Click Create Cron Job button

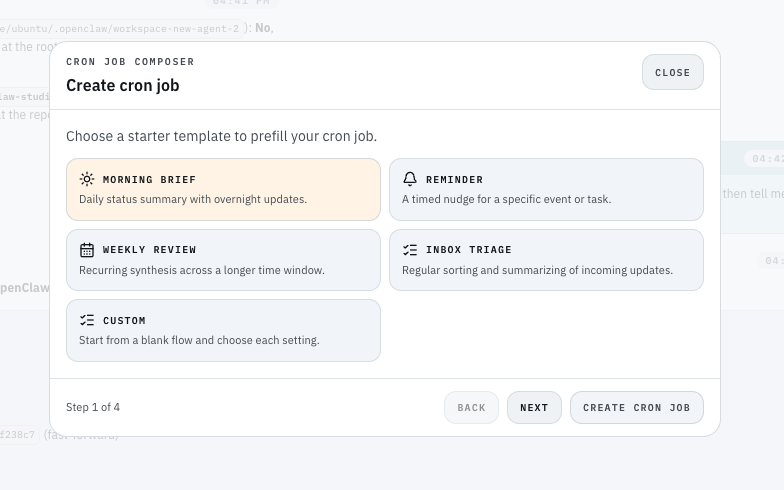point(636,408)
